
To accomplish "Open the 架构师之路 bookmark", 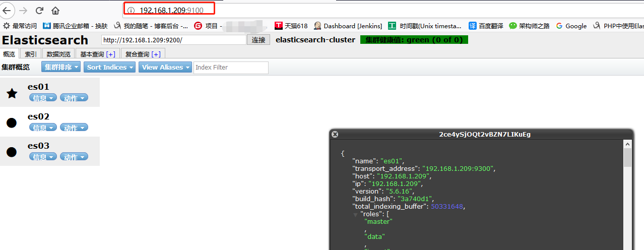I will (x=529, y=26).
